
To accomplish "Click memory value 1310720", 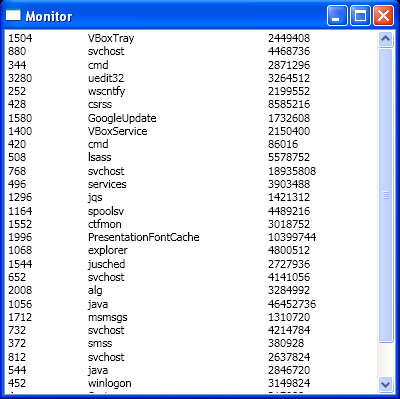I will (x=289, y=317).
